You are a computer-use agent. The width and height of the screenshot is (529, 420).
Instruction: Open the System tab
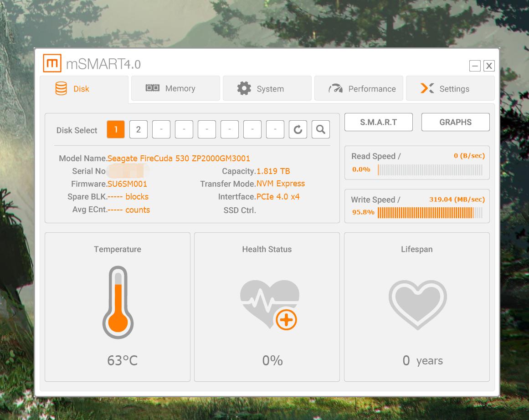267,88
